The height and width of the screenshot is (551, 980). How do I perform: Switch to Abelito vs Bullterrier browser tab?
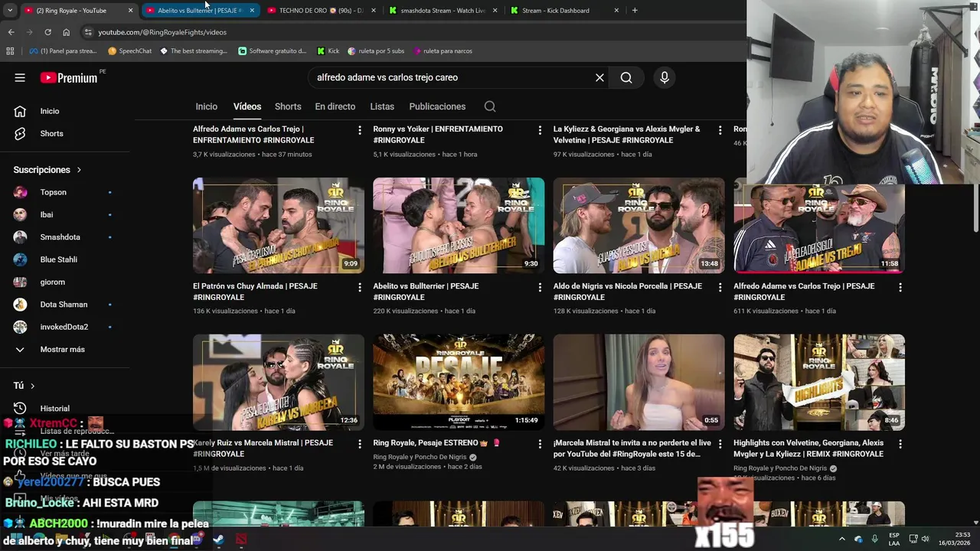coord(199,11)
